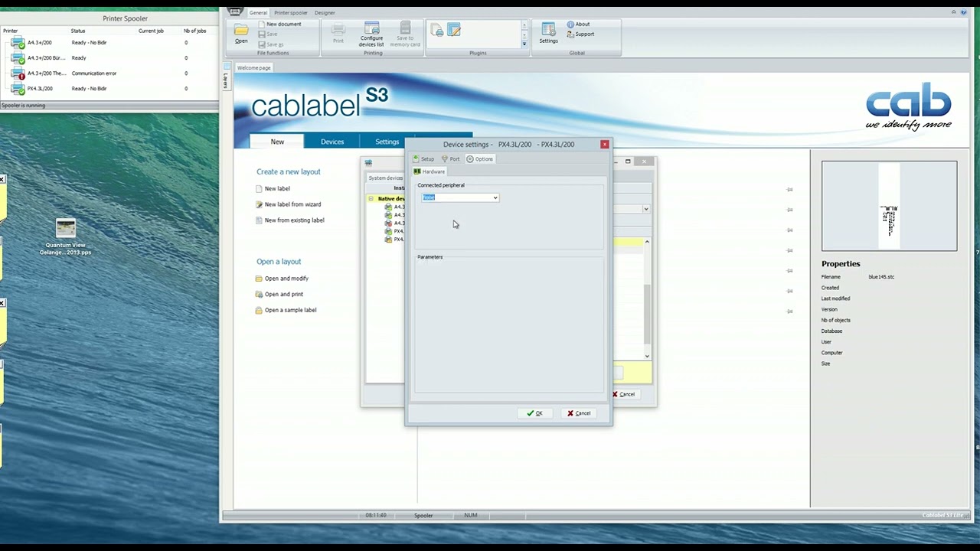Close Device settings with red X
This screenshot has height=551, width=980.
(605, 144)
